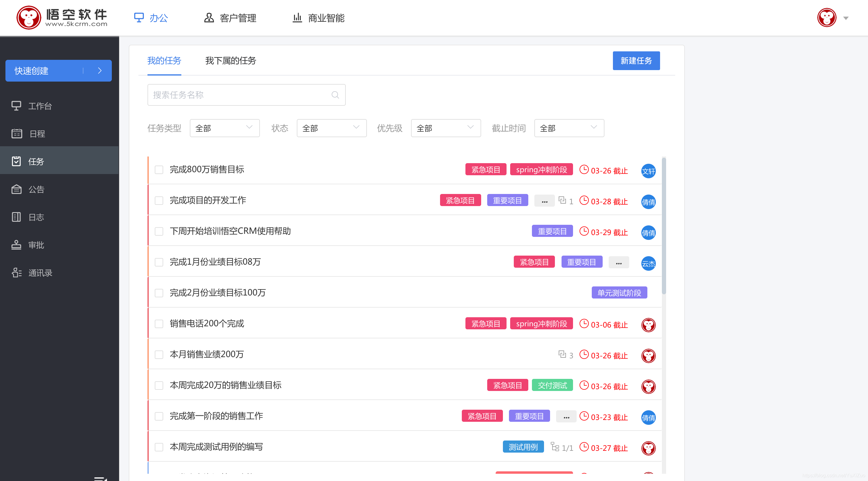Expand the 状态 status dropdown
The width and height of the screenshot is (868, 481).
[331, 128]
